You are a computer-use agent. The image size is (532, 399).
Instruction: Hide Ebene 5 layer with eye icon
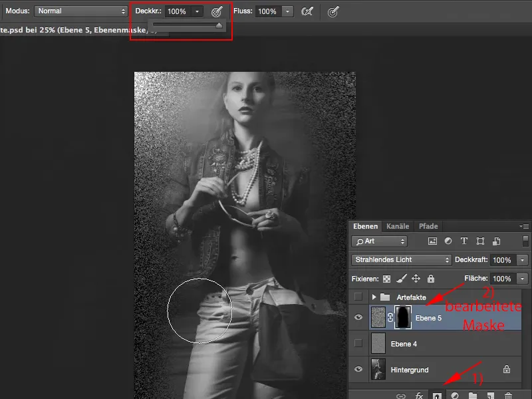tap(358, 317)
